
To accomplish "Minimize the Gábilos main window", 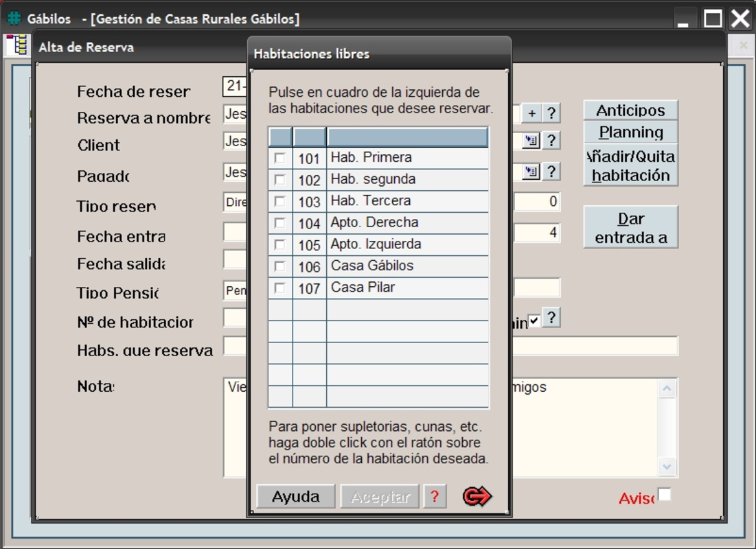I will pos(683,19).
